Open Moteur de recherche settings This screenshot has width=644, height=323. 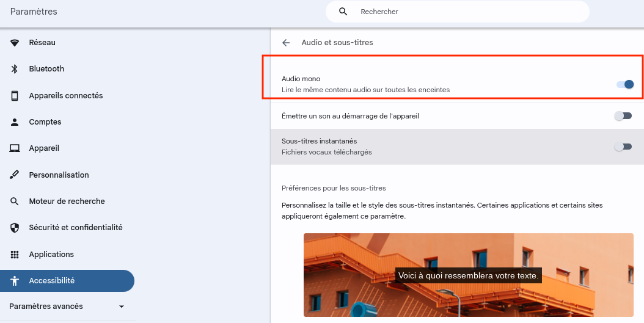67,201
